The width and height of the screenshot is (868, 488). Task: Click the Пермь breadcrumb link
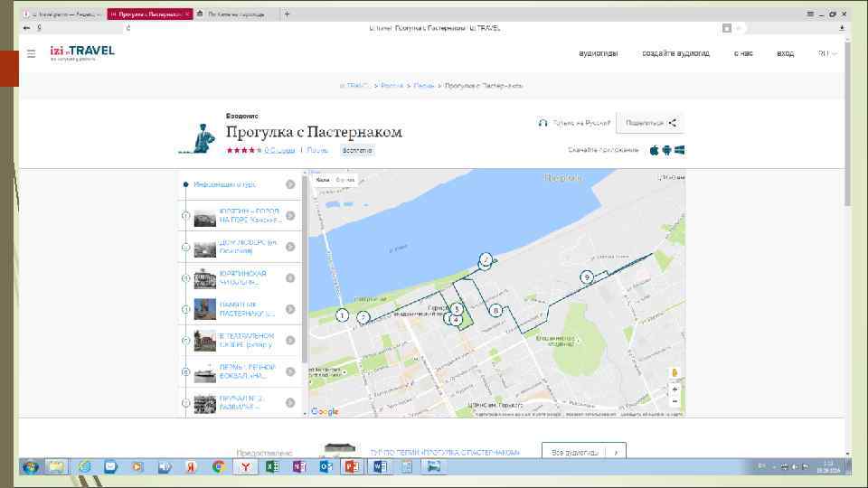(423, 86)
